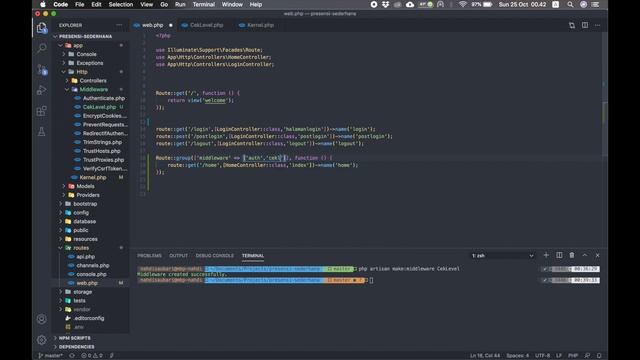Split the terminal panel
This screenshot has width=640, height=360.
[x=559, y=255]
